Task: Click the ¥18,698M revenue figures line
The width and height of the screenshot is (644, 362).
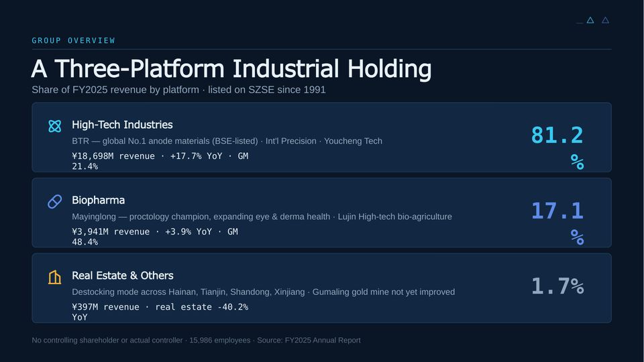Action: [160, 161]
